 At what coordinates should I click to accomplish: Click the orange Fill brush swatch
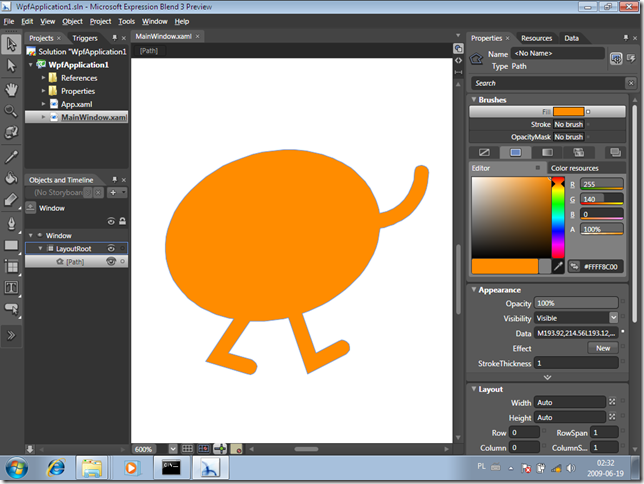tap(568, 111)
